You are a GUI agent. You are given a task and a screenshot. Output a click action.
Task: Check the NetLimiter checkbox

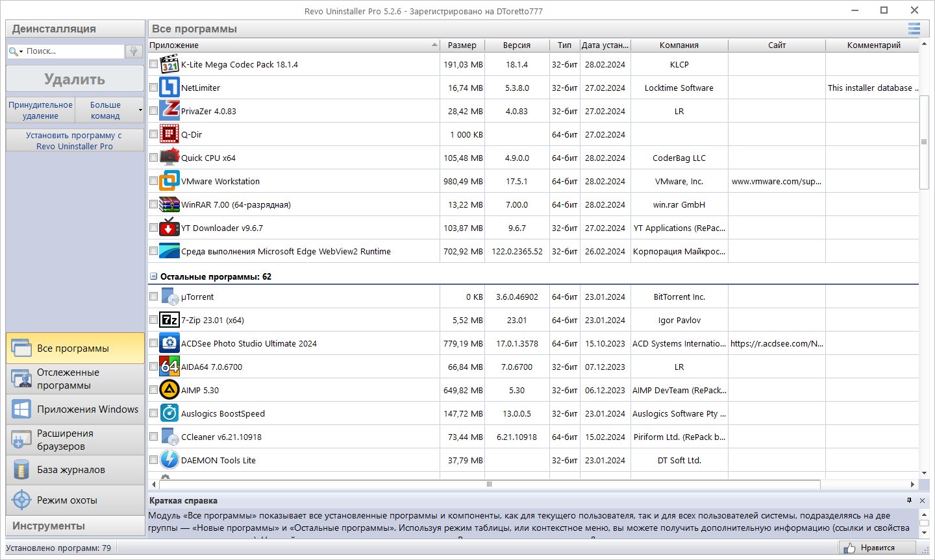click(154, 88)
